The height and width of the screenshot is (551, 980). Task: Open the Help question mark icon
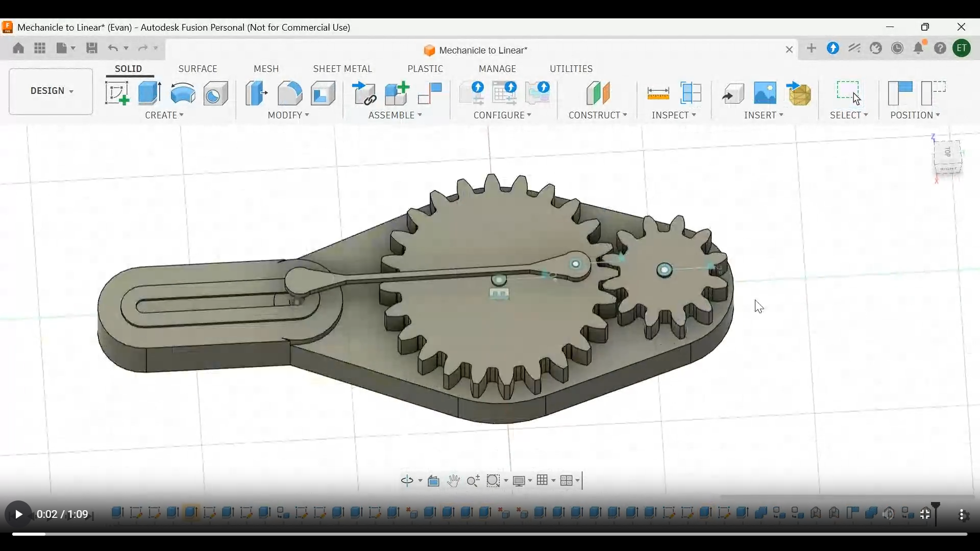tap(941, 48)
